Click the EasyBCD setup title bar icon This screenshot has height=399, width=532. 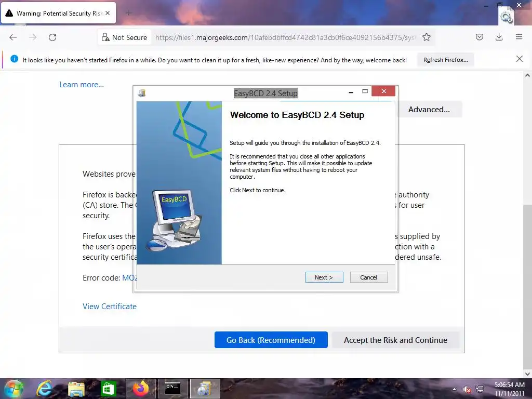coord(142,92)
